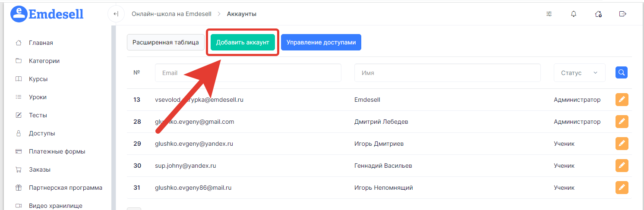Open the notifications bell icon

(x=574, y=14)
